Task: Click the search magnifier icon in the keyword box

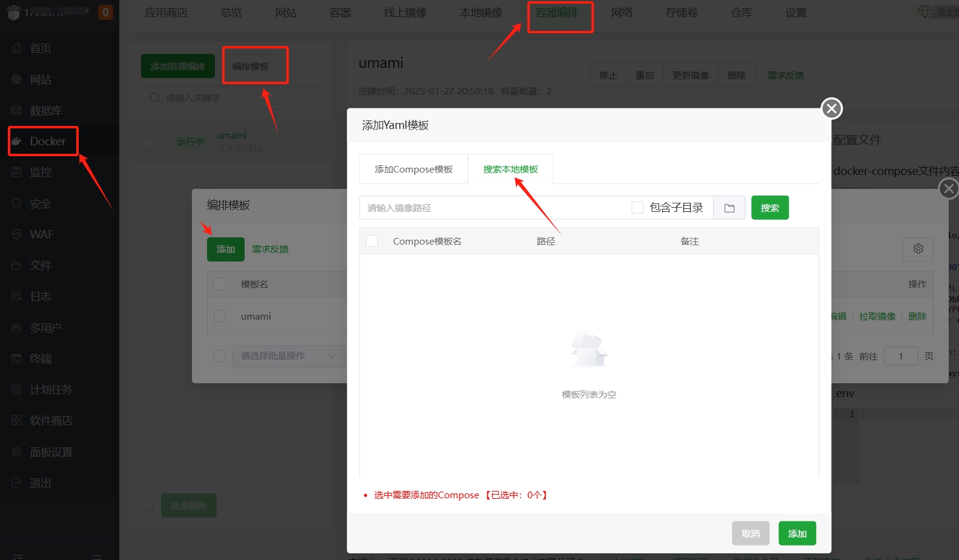Action: (155, 97)
